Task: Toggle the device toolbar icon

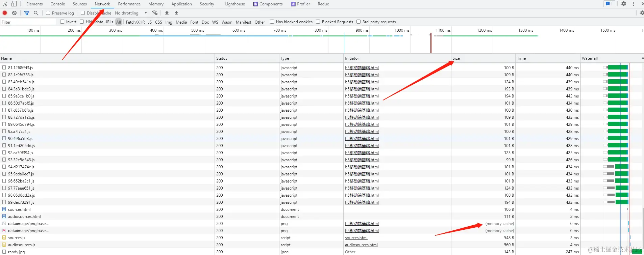Action: coord(14,4)
